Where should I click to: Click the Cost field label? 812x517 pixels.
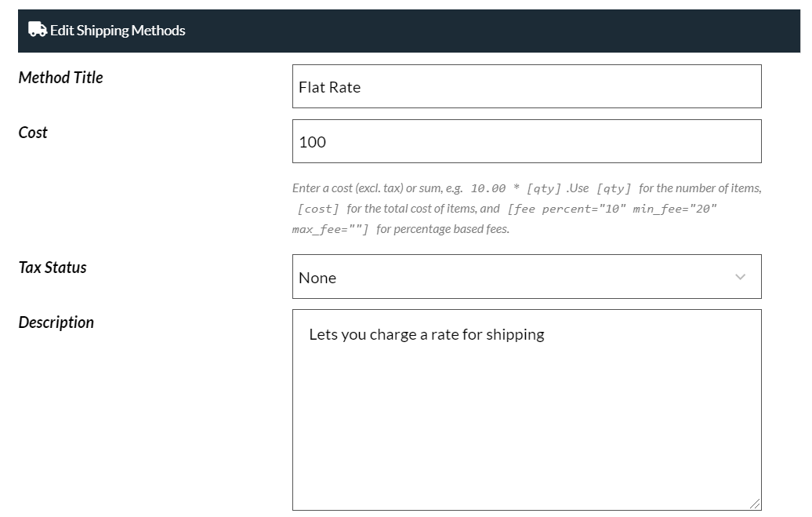pyautogui.click(x=33, y=133)
